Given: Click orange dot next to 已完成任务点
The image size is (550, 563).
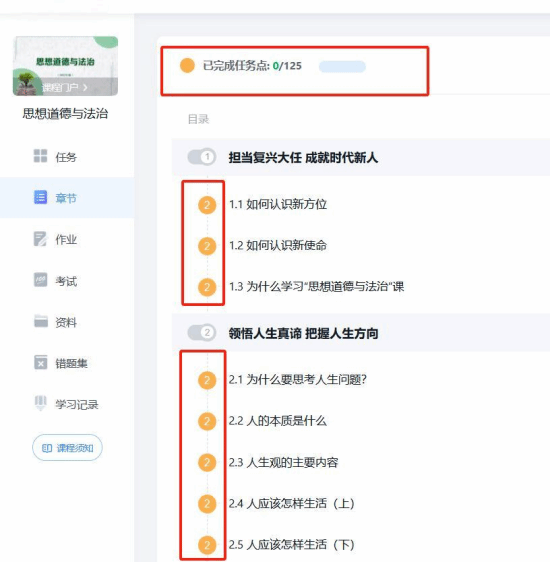Looking at the screenshot, I should [187, 66].
